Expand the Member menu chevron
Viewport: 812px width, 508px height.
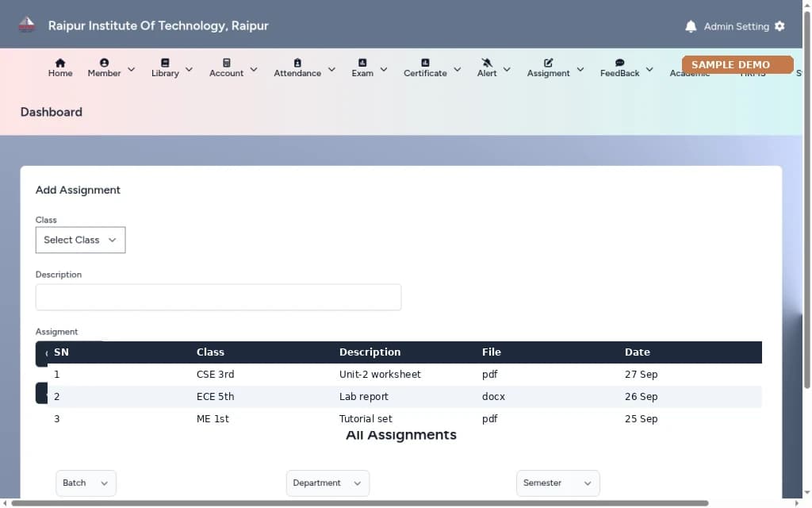coord(131,69)
